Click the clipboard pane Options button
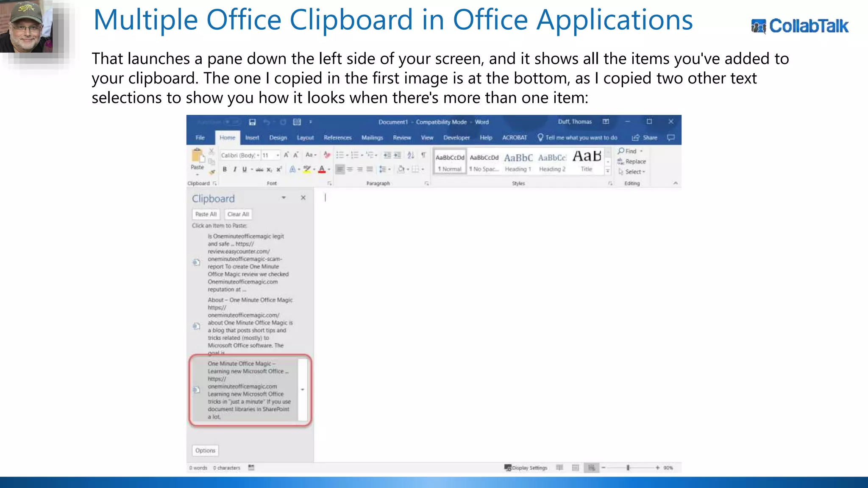This screenshot has width=868, height=488. pos(206,451)
